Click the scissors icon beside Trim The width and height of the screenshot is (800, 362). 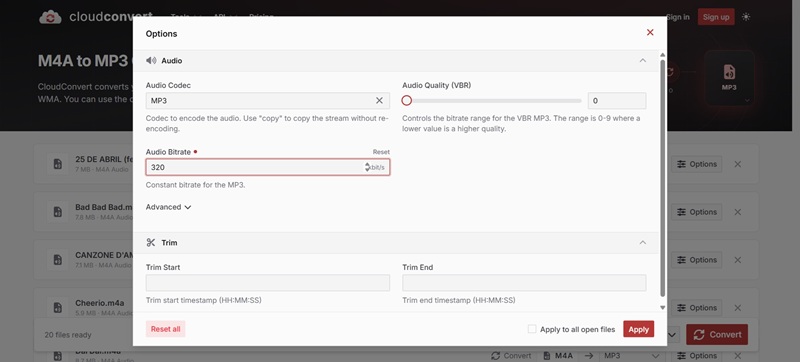click(x=151, y=243)
